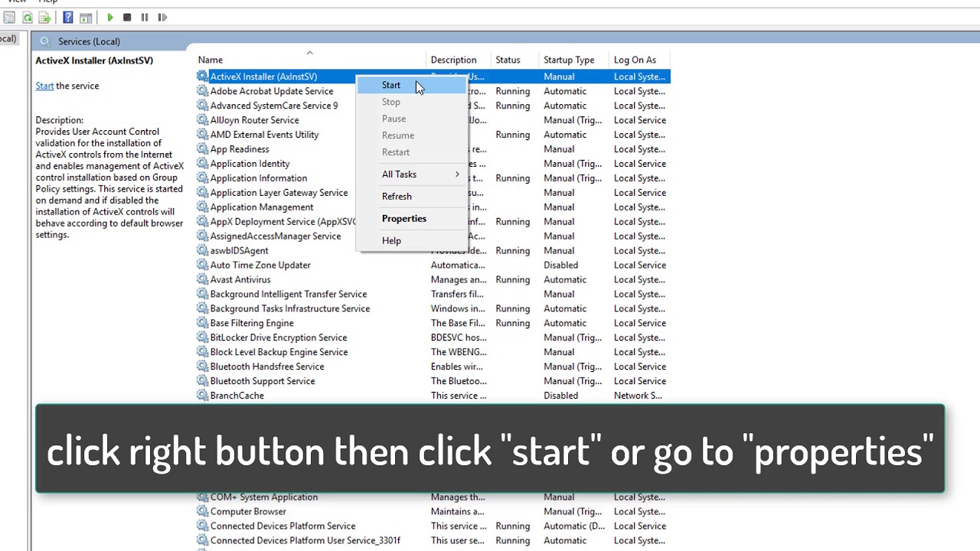The height and width of the screenshot is (551, 980).
Task: Click the Start the service link
Action: click(44, 86)
